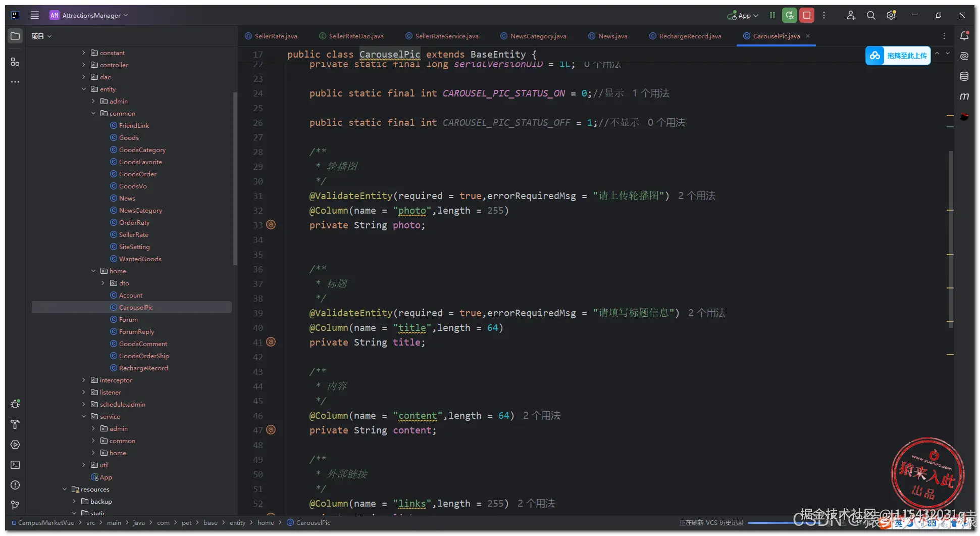This screenshot has width=980, height=536.
Task: Switch to RechargeRecord.java tab
Action: click(x=685, y=36)
